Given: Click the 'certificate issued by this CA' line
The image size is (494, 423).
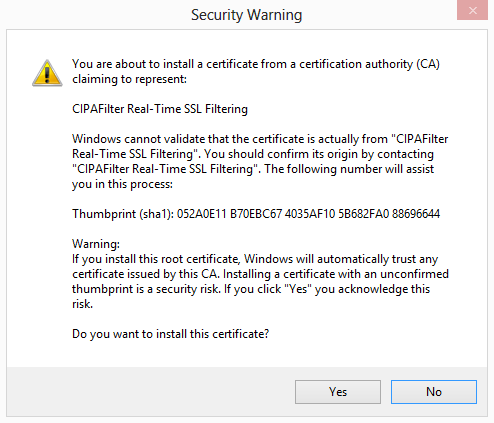Looking at the screenshot, I should tap(260, 274).
